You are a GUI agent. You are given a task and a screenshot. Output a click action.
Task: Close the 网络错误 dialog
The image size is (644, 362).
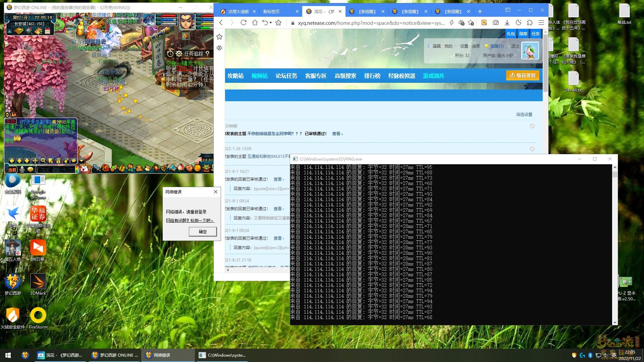coord(216,192)
